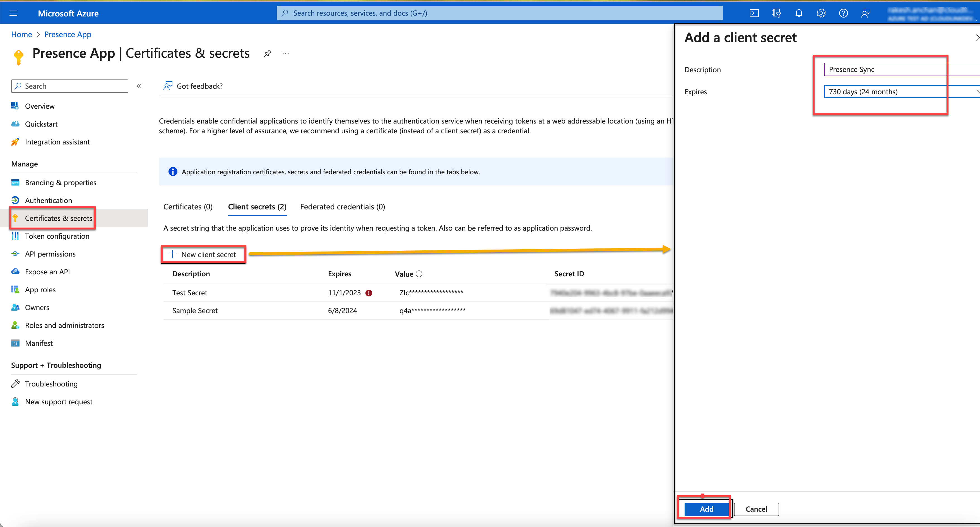Collapse the left navigation sidebar
The width and height of the screenshot is (980, 527).
(139, 86)
